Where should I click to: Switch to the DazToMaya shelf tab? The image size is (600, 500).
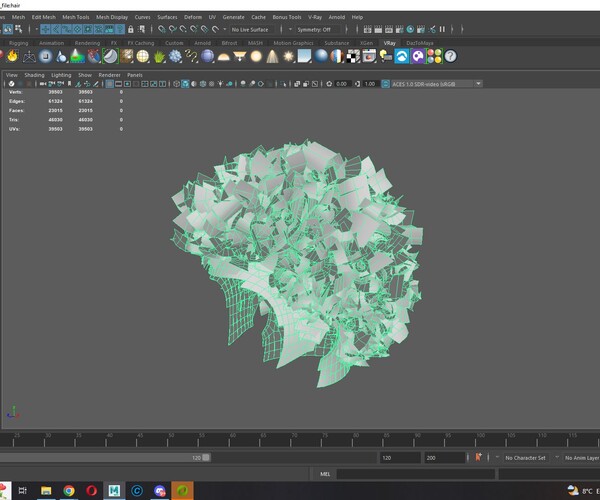[420, 43]
